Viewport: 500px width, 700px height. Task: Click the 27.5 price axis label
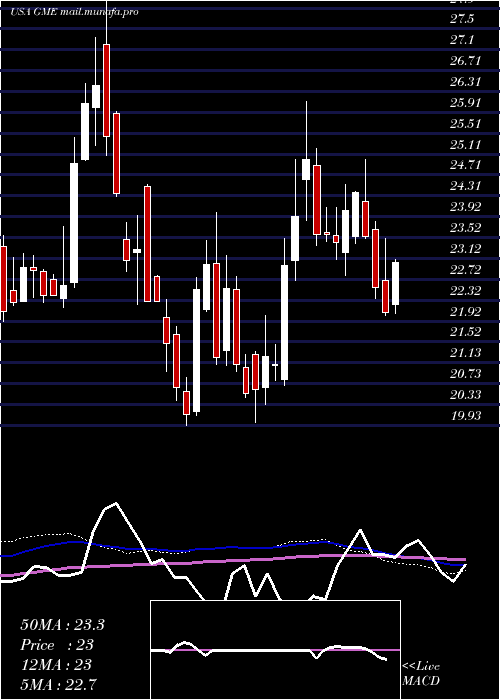coord(462,19)
